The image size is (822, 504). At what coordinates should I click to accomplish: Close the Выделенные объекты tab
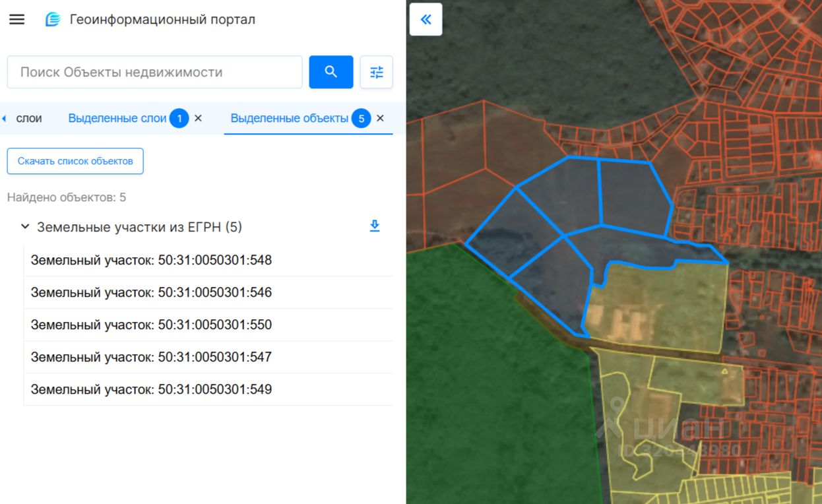380,118
